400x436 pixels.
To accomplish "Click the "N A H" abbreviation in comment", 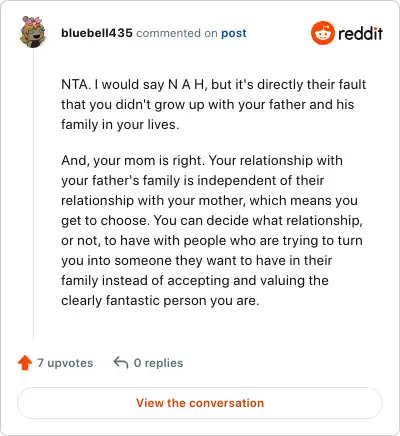I will point(187,84).
